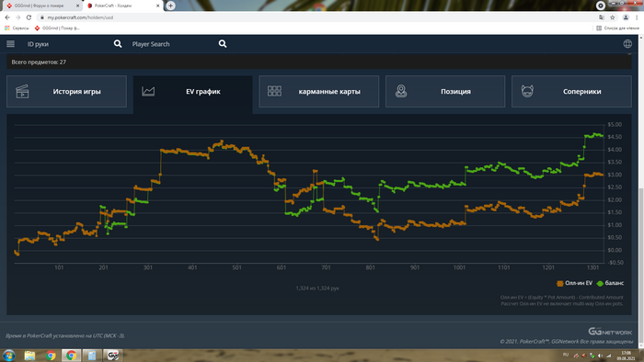Click the address bar with my.pokercraft.com URL
Image resolution: width=644 pixels, height=362 pixels.
(316, 17)
